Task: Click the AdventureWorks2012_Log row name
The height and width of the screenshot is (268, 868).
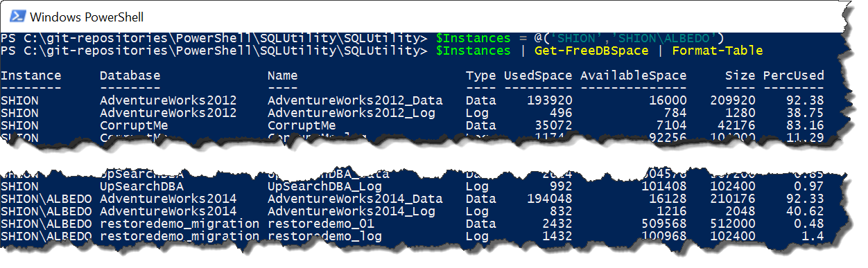Action: click(x=351, y=113)
